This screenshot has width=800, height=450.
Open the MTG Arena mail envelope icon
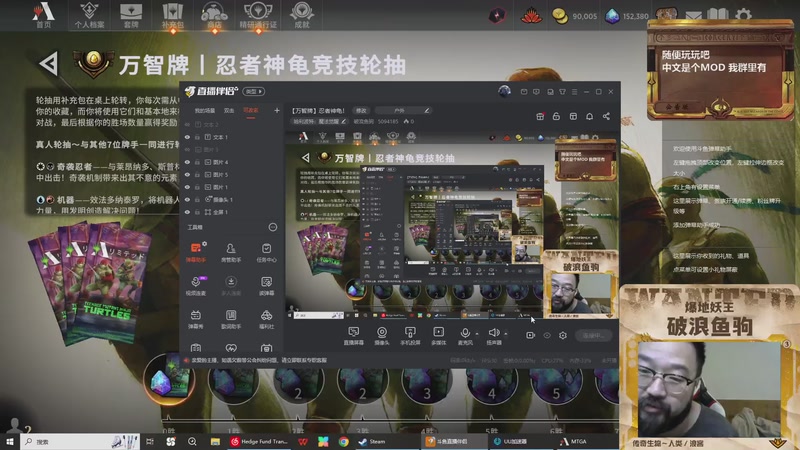(x=693, y=16)
